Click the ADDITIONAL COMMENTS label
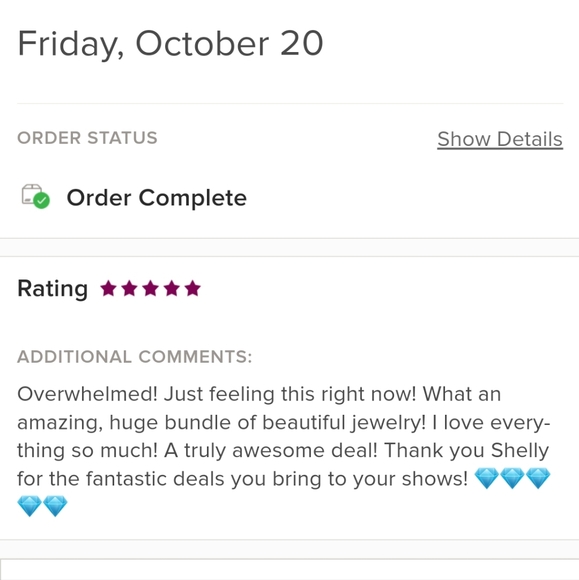 (x=135, y=357)
